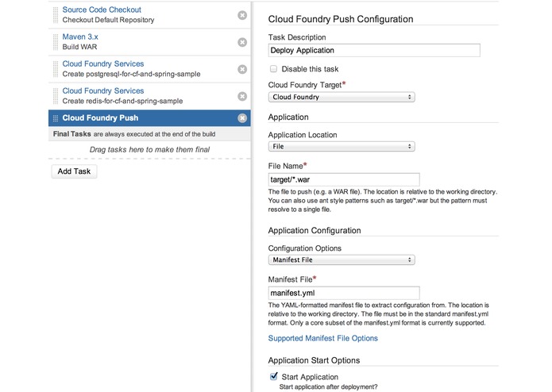
Task: Click the drag handle of Cloud Foundry Push
Action: 56,118
